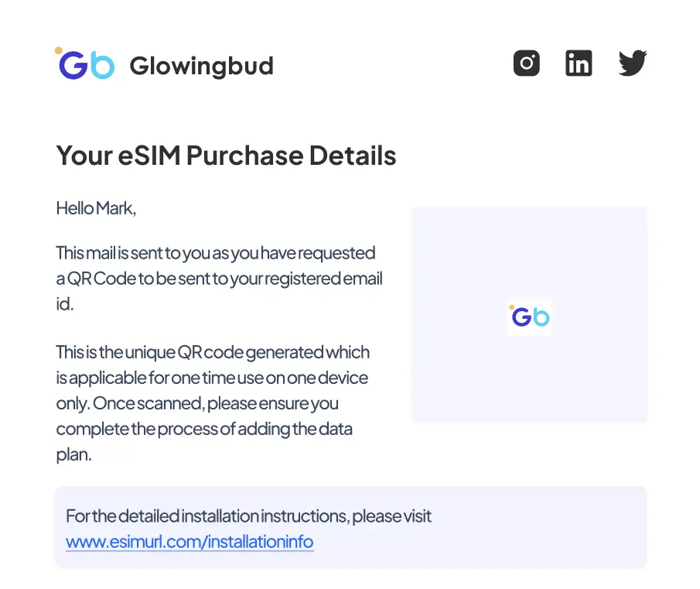Screen dimensions: 700x589
Task: Click the 'only. Once scanned, please ensure' line
Action: (x=196, y=403)
